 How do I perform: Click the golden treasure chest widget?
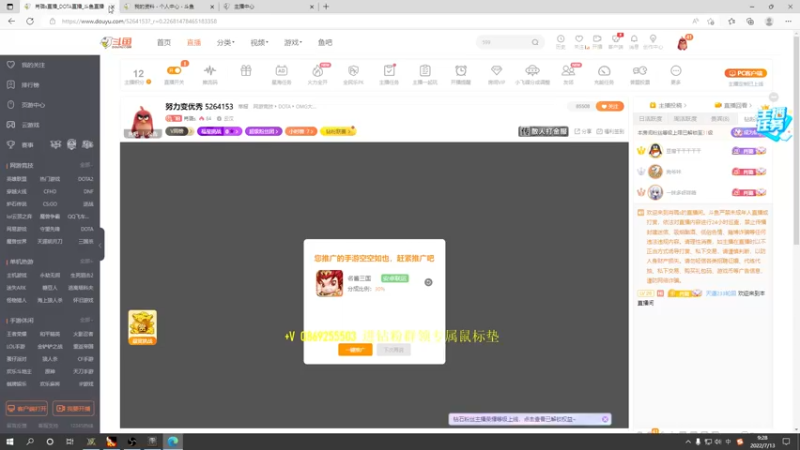pyautogui.click(x=142, y=327)
